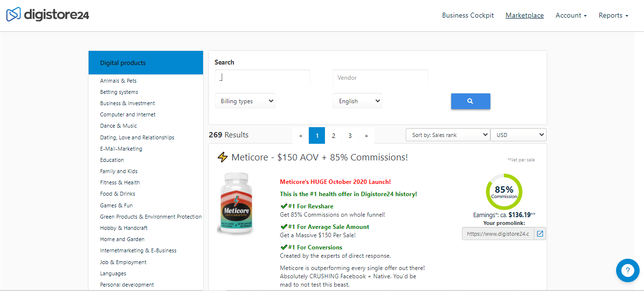Go to the next results page arrow

pyautogui.click(x=366, y=135)
